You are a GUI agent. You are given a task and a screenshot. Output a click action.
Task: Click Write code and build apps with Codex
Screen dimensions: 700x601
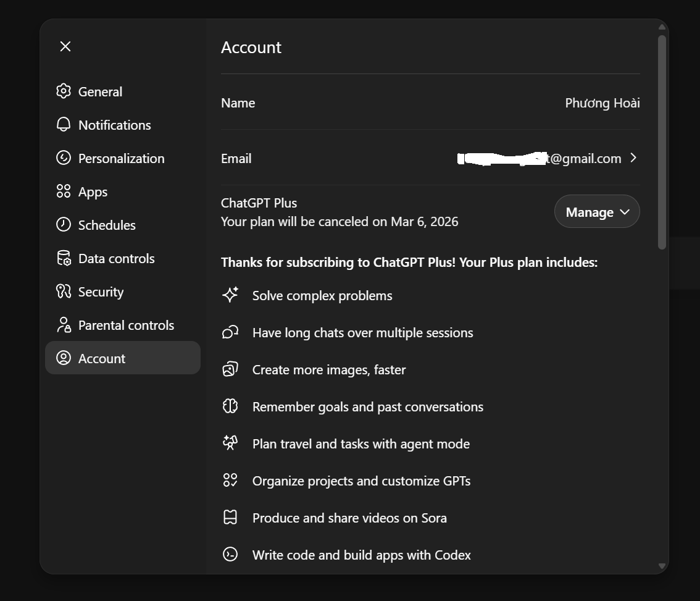coord(362,555)
